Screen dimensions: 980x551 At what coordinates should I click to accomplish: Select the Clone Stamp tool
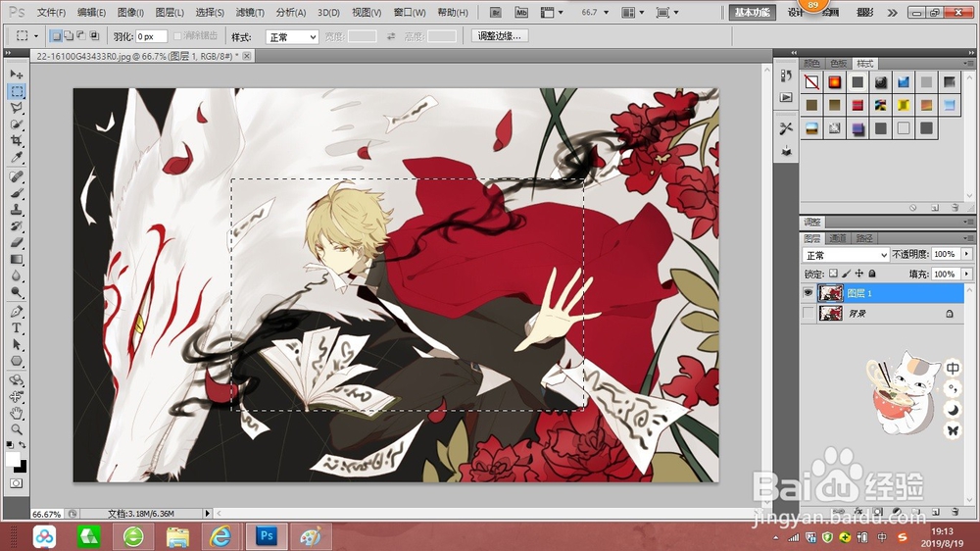pyautogui.click(x=17, y=210)
